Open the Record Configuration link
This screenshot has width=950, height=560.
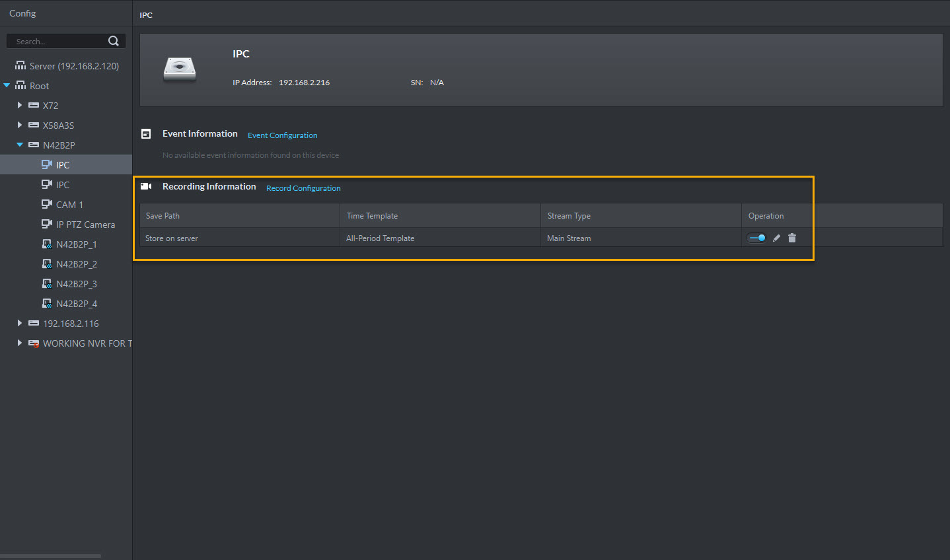303,188
